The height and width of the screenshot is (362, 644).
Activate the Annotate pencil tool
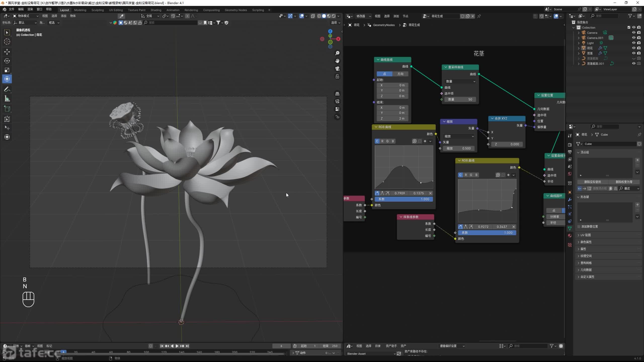pyautogui.click(x=7, y=89)
